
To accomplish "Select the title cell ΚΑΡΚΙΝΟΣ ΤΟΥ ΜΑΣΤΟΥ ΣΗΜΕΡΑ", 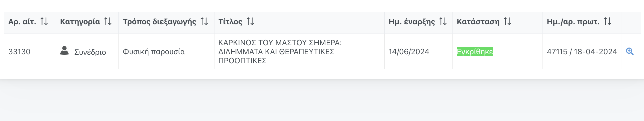I will tap(299, 52).
